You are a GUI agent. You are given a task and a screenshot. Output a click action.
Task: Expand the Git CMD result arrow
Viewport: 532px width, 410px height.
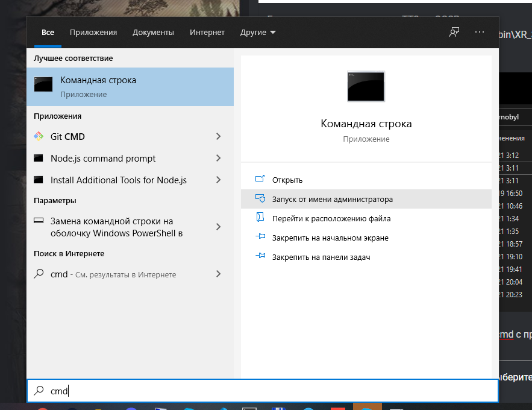218,136
